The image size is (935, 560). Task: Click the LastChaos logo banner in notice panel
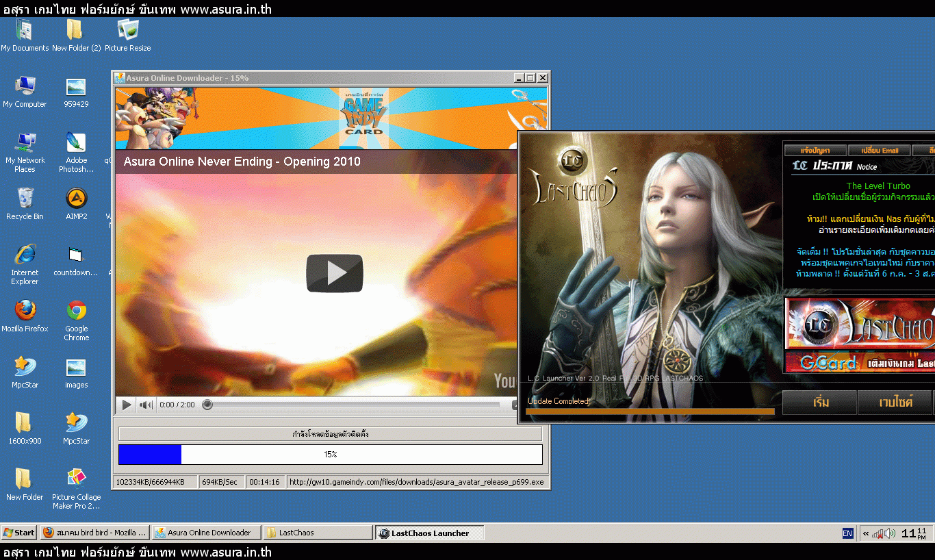pos(860,324)
